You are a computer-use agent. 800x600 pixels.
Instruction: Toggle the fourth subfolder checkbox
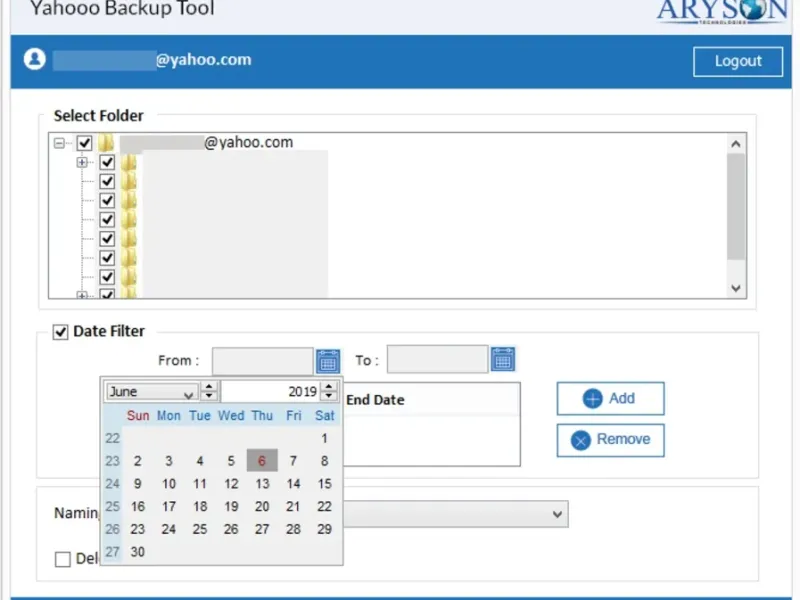(x=107, y=219)
